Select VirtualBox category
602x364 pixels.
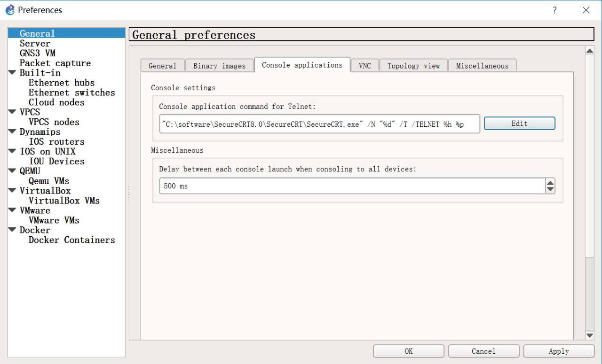(45, 191)
